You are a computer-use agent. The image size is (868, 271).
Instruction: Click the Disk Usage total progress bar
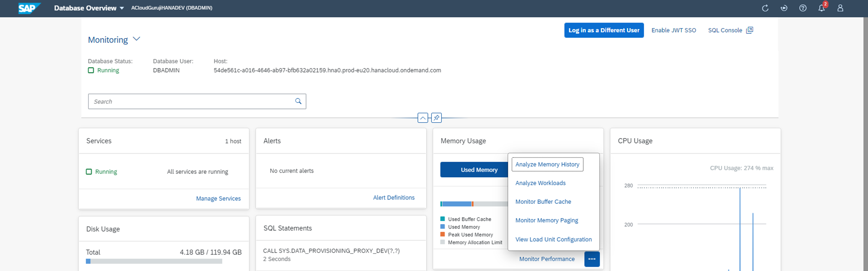(154, 261)
